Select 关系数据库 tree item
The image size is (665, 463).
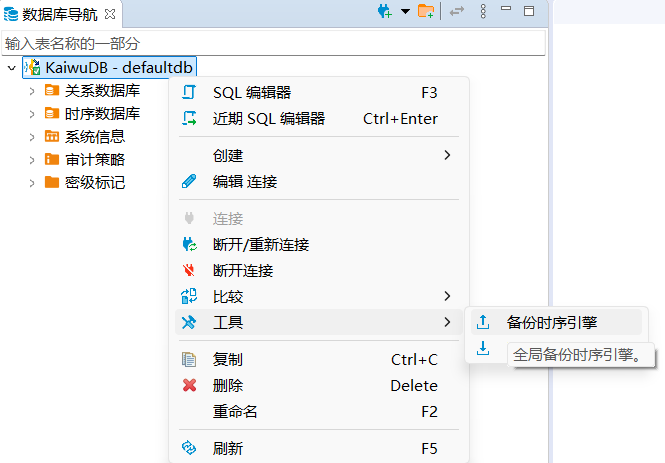point(102,91)
